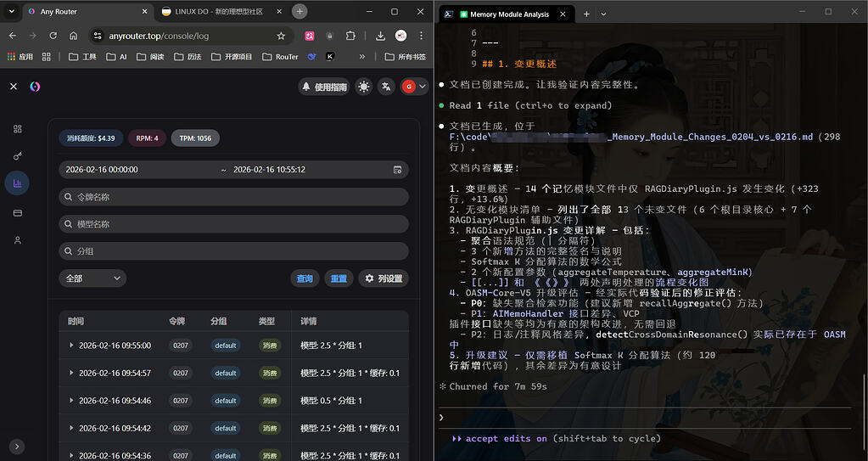Close the Any Router sidebar menu
The height and width of the screenshot is (461, 868).
coord(14,87)
